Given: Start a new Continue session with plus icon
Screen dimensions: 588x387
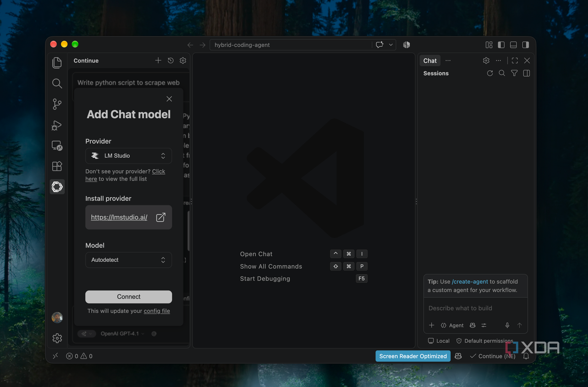Looking at the screenshot, I should [158, 61].
